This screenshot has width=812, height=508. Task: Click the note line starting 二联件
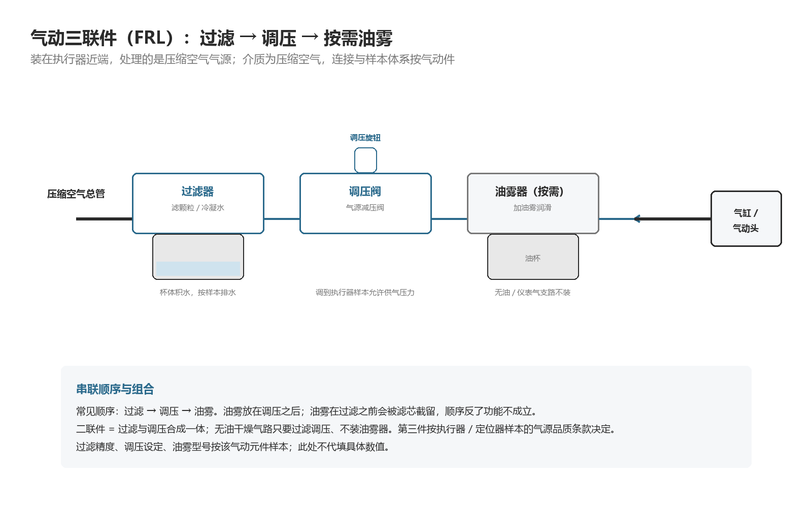[x=347, y=429]
